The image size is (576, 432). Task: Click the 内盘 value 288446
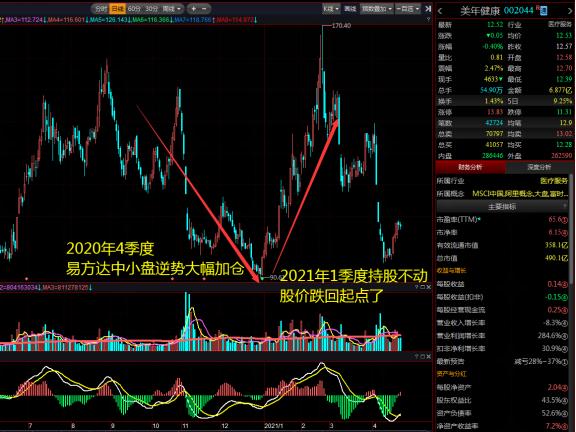pyautogui.click(x=492, y=155)
